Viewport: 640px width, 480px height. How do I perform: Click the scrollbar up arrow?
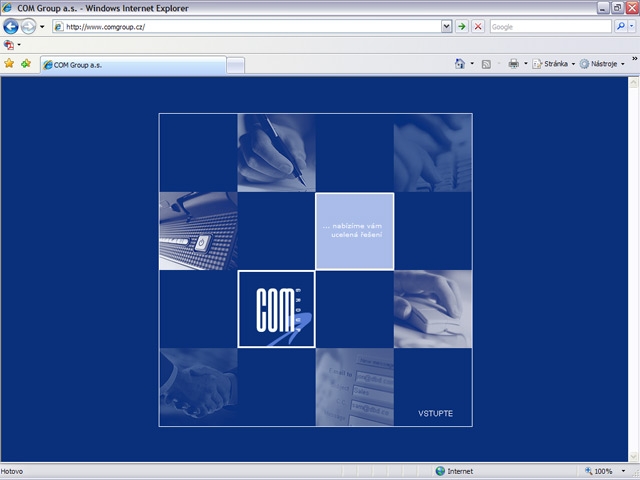pyautogui.click(x=633, y=82)
